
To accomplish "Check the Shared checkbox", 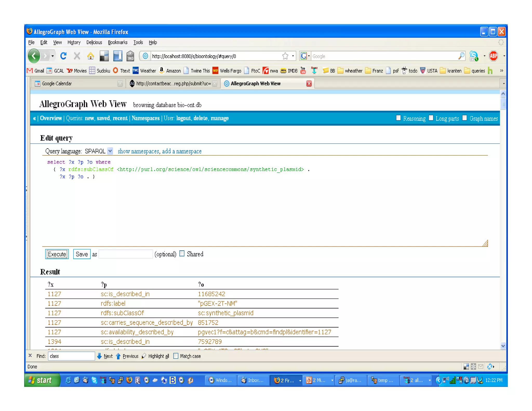I will click(182, 254).
